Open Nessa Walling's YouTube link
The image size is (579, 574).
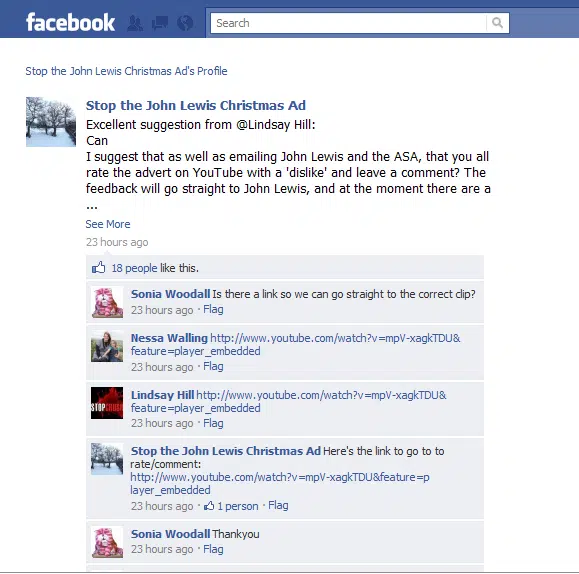295,344
